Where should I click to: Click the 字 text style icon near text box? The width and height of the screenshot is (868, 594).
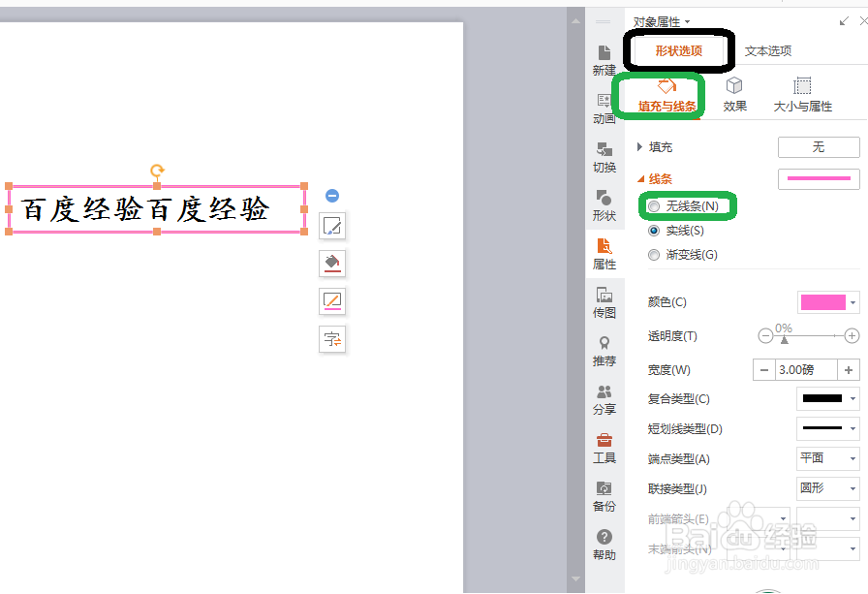332,339
